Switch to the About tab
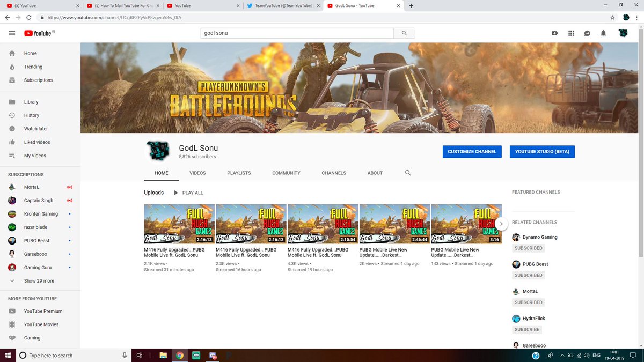Image resolution: width=644 pixels, height=362 pixels. [x=375, y=173]
